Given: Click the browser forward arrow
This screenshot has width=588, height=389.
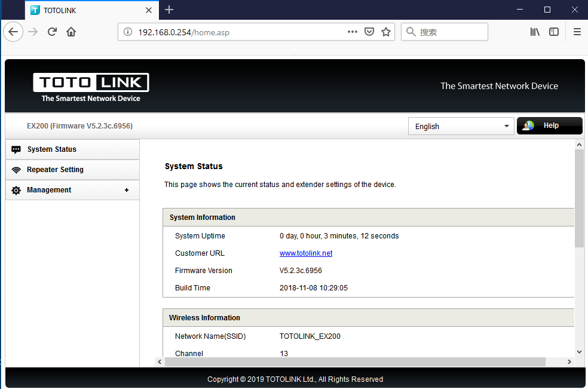Looking at the screenshot, I should [33, 32].
